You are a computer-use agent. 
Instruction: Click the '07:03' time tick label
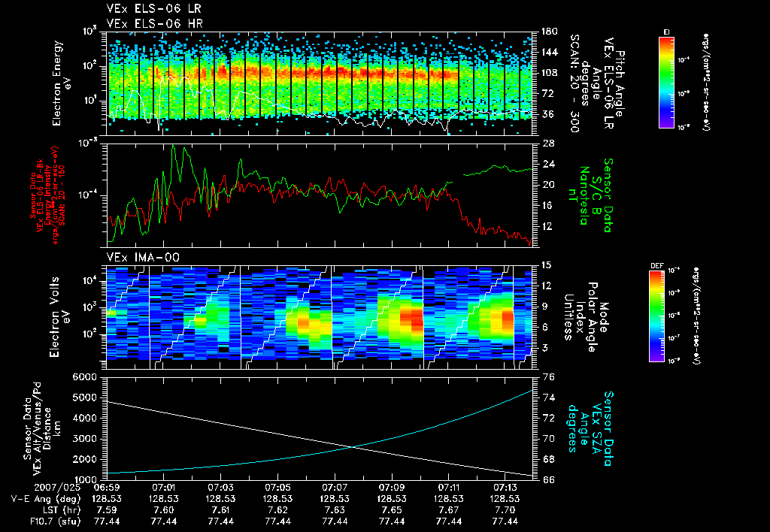(x=220, y=488)
